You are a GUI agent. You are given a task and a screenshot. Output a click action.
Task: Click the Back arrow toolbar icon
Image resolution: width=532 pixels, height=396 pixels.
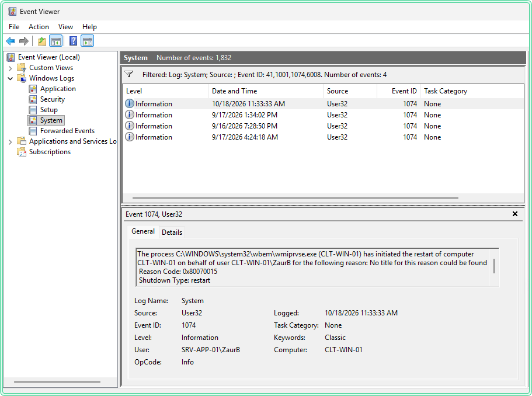click(x=11, y=41)
